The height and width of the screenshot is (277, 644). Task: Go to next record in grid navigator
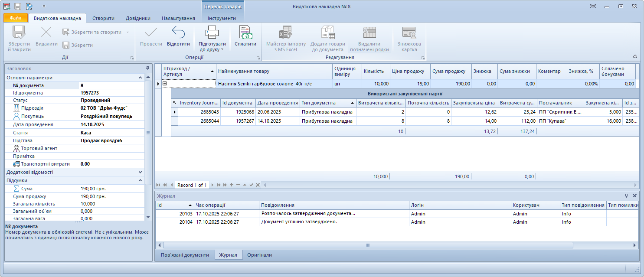[212, 185]
